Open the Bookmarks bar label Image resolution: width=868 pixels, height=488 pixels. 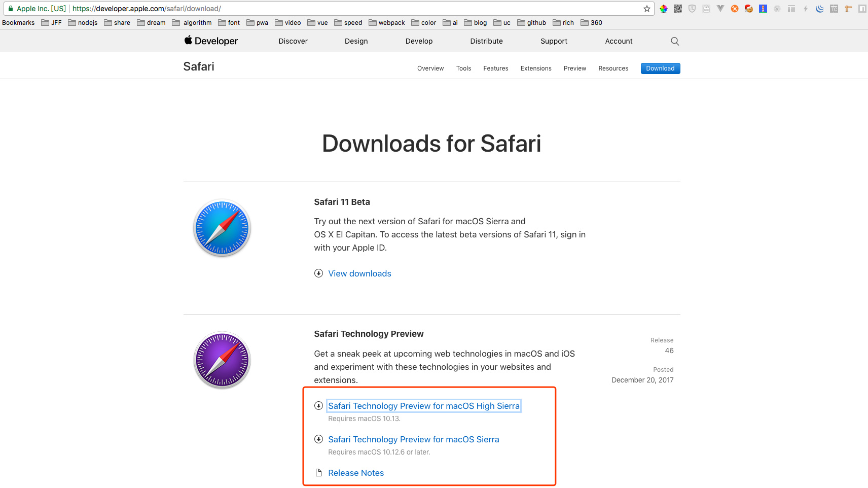[18, 23]
